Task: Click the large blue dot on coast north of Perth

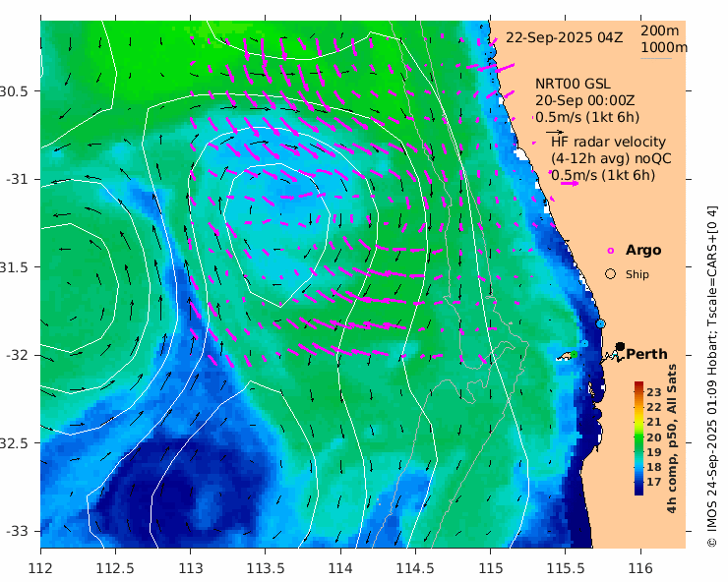Action: tap(601, 323)
